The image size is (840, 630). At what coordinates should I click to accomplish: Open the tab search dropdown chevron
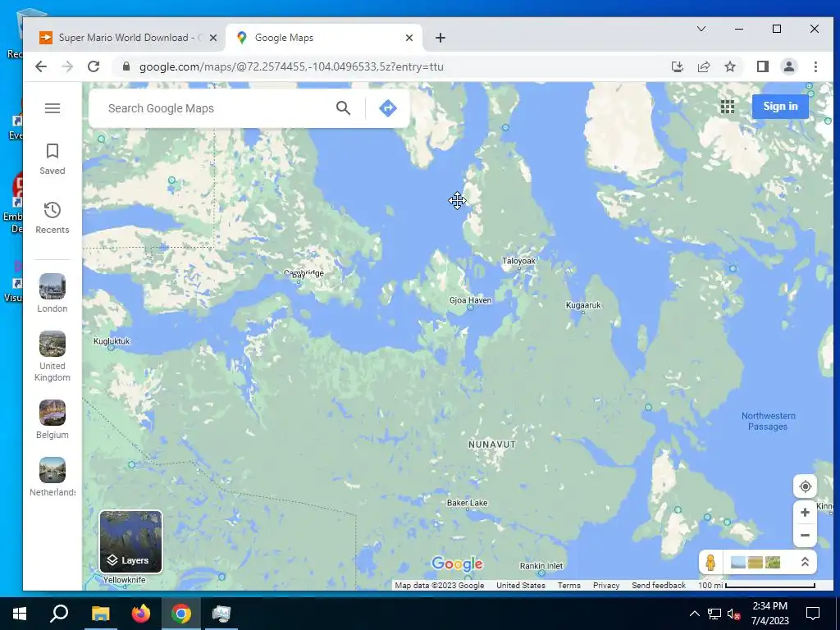pyautogui.click(x=701, y=29)
